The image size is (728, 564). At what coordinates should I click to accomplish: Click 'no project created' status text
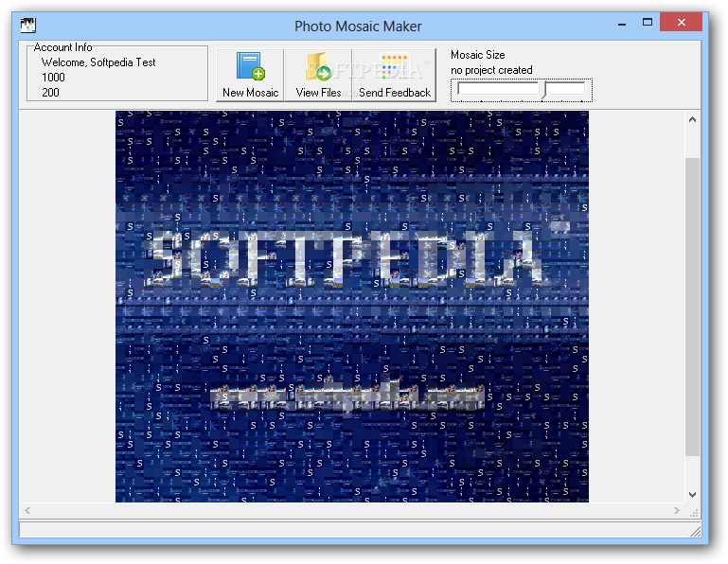[491, 70]
